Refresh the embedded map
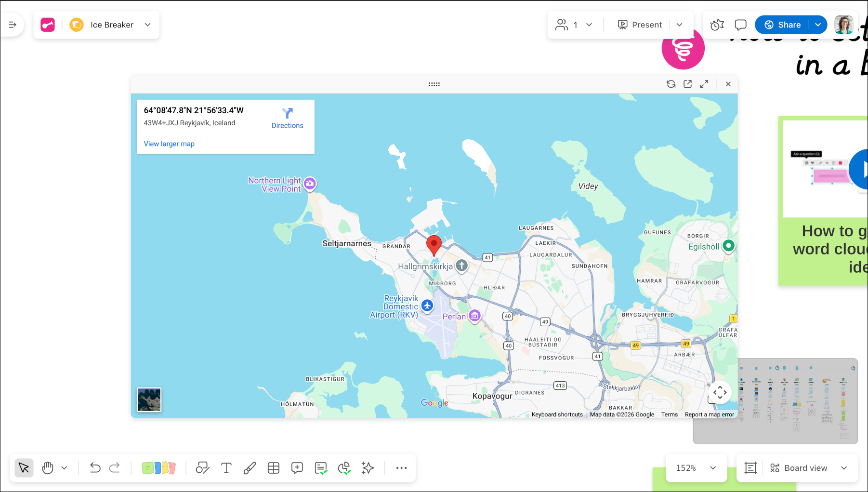This screenshot has height=492, width=868. pyautogui.click(x=671, y=84)
